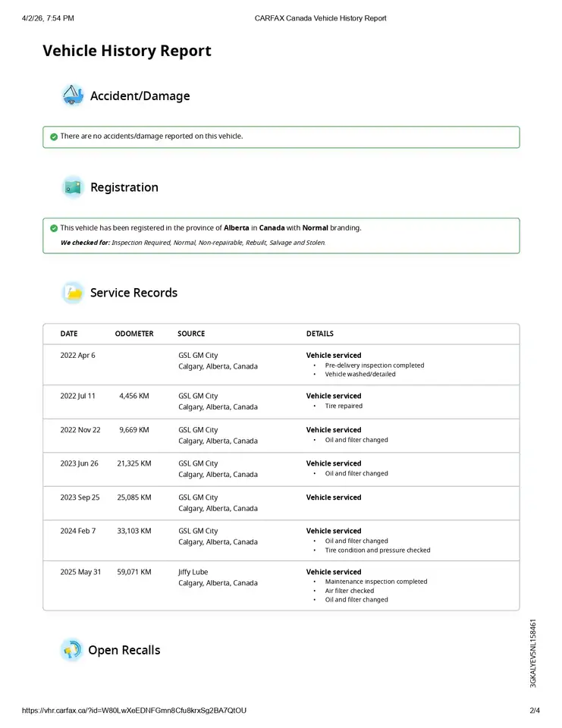Click the page number 2/4

pyautogui.click(x=535, y=711)
